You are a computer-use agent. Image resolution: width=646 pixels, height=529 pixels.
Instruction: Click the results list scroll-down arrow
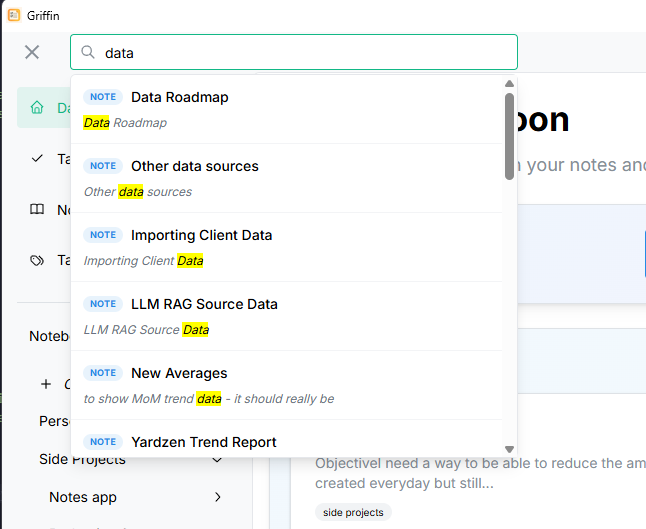point(509,449)
